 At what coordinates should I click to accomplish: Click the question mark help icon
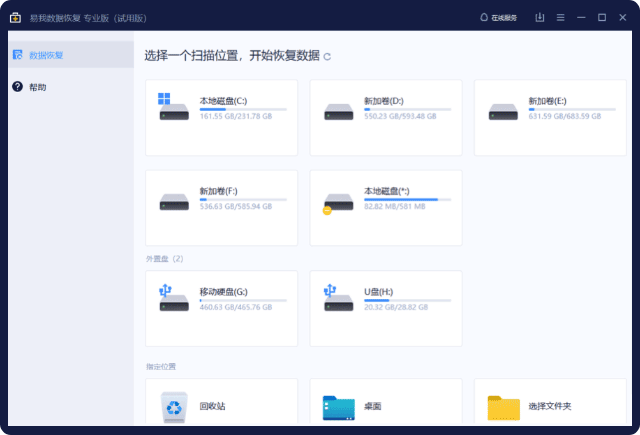[x=17, y=87]
